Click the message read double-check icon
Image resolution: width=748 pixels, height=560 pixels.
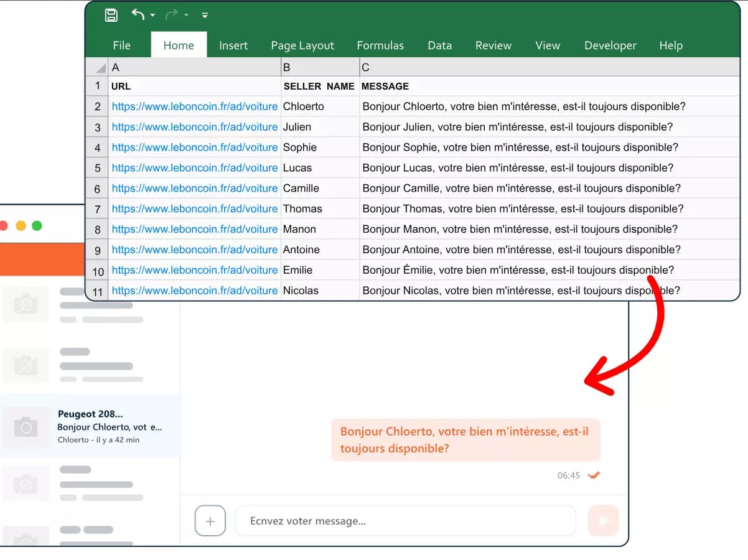pyautogui.click(x=594, y=476)
